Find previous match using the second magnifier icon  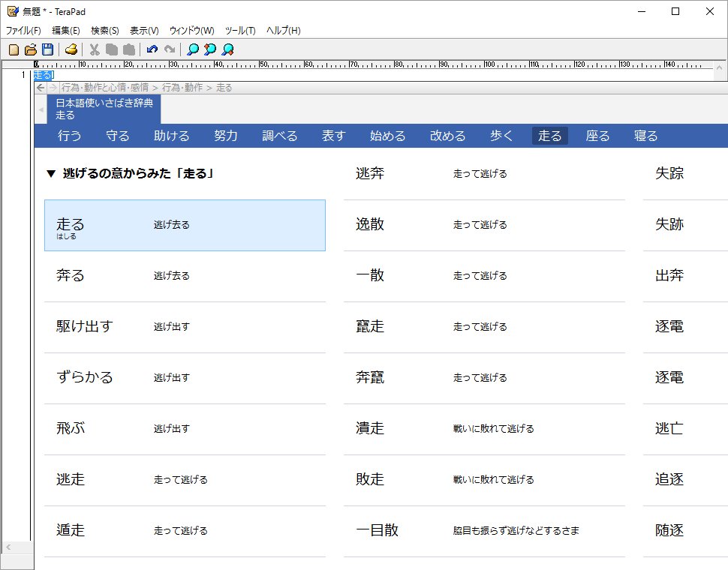point(210,49)
